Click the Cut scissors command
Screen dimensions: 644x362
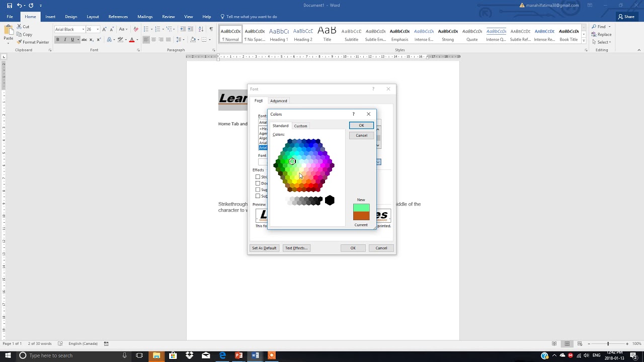pos(23,27)
